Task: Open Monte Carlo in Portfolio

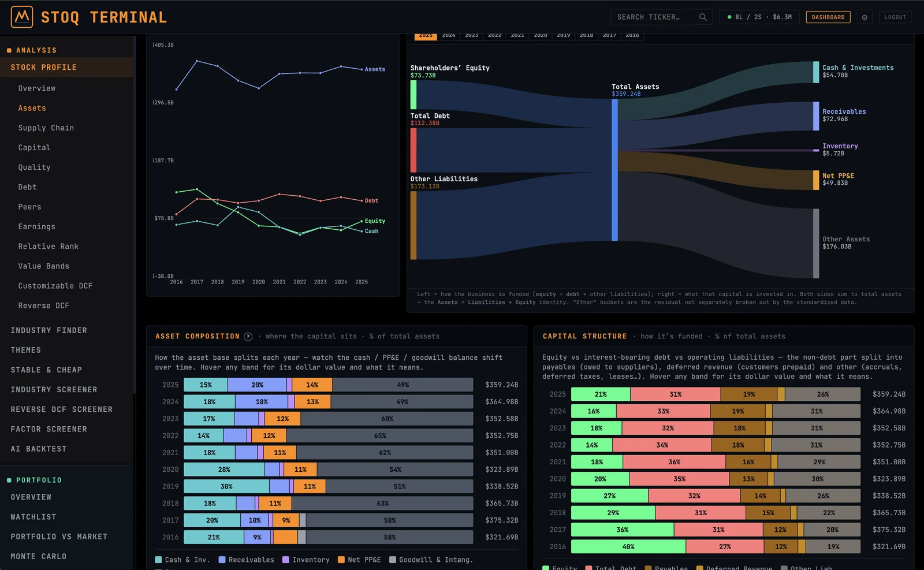Action: tap(39, 556)
